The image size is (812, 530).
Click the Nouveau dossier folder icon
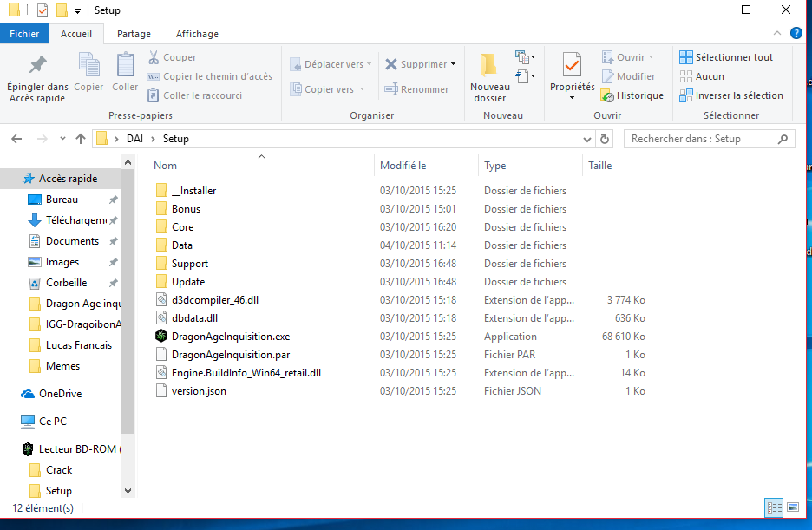click(489, 66)
